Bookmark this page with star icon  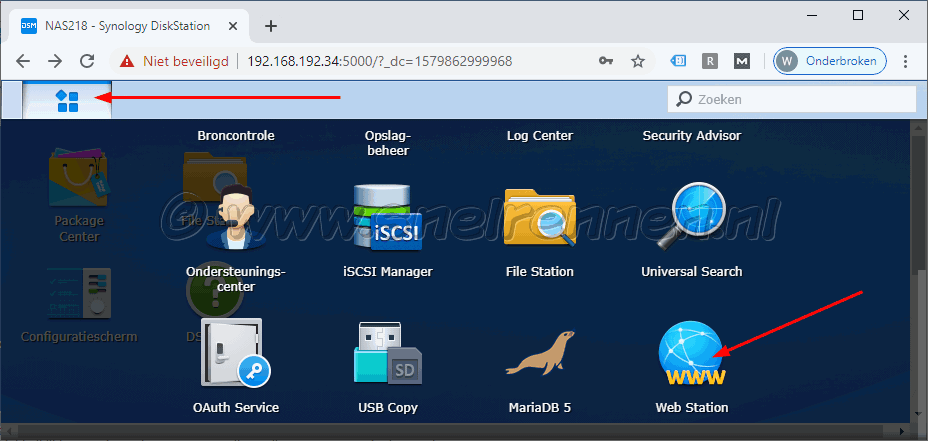point(637,61)
